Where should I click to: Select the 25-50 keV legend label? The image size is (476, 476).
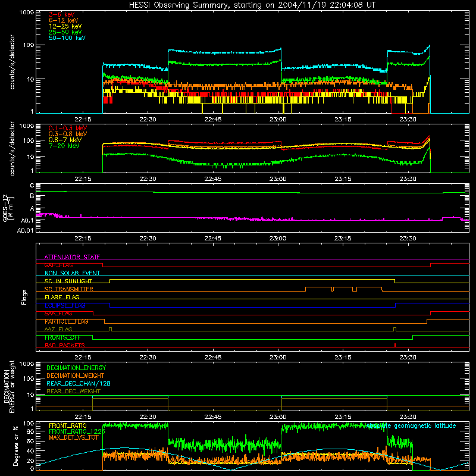click(65, 32)
